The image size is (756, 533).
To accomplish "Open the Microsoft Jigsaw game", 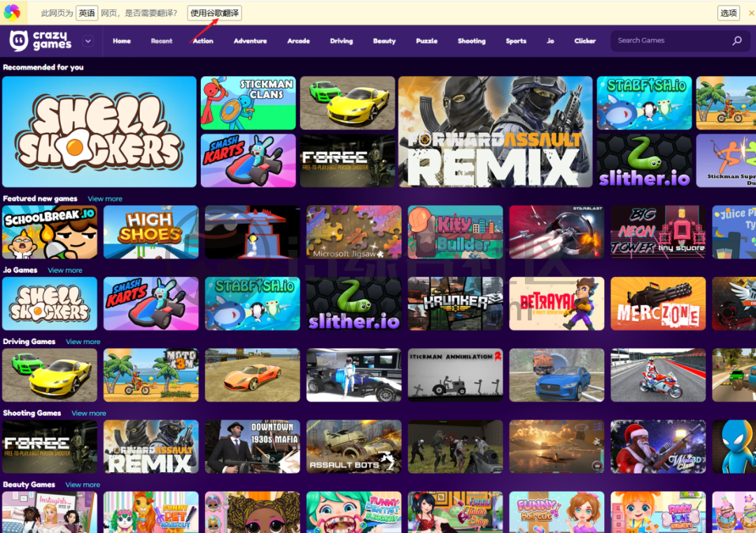I will 354,232.
